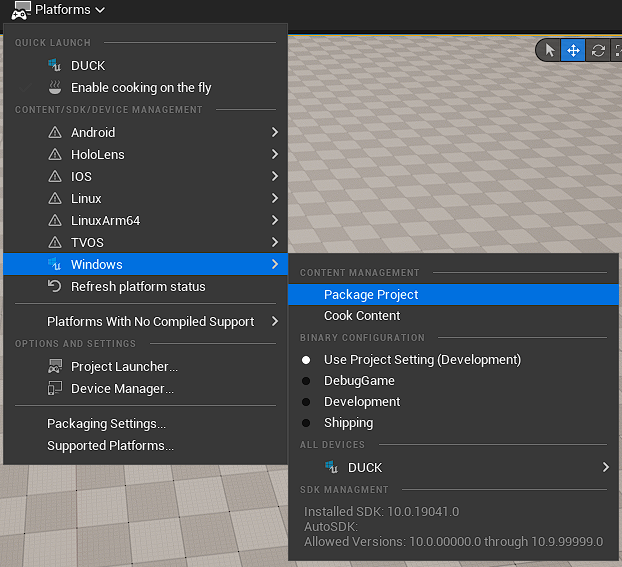Activate the Rotate gizmo tool
Viewport: 622px width, 567px height.
pyautogui.click(x=598, y=50)
